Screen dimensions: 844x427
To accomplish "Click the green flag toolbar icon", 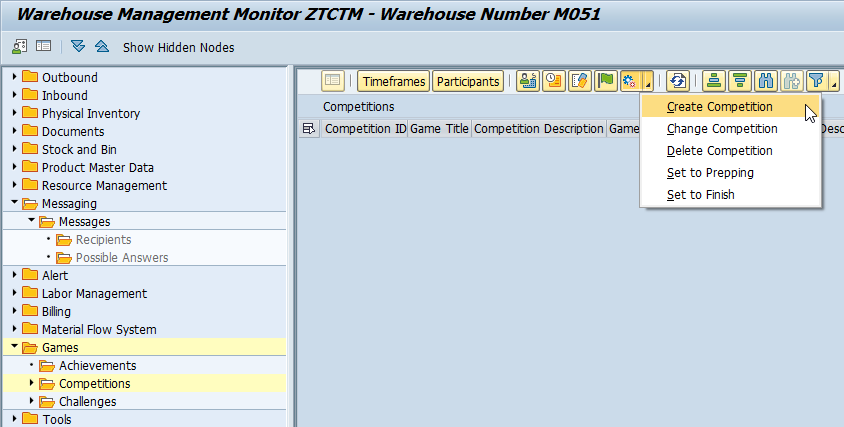I will point(606,82).
